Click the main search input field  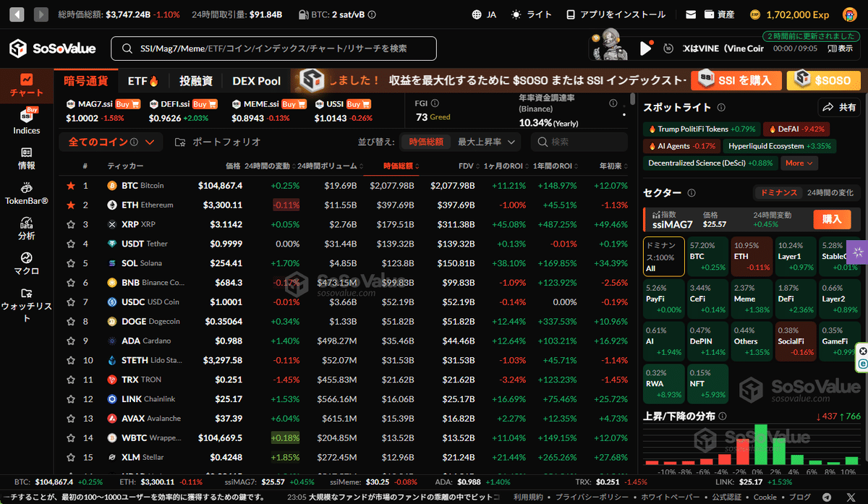pyautogui.click(x=275, y=48)
